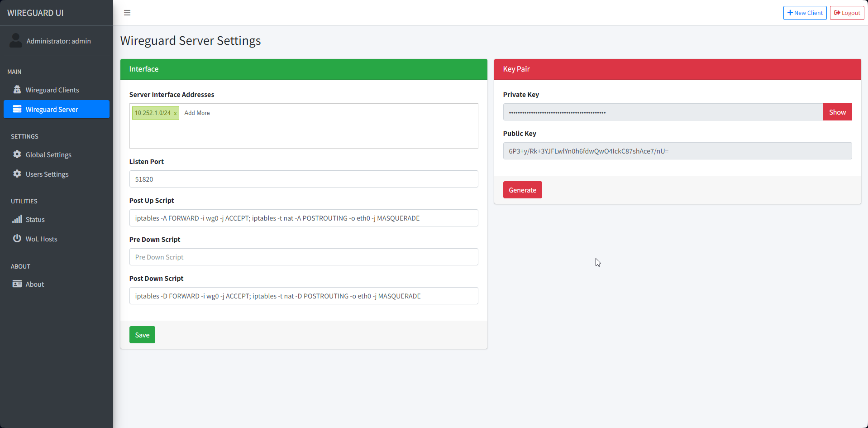This screenshot has height=428, width=868.
Task: Focus the Pre Down Script input
Action: 303,257
